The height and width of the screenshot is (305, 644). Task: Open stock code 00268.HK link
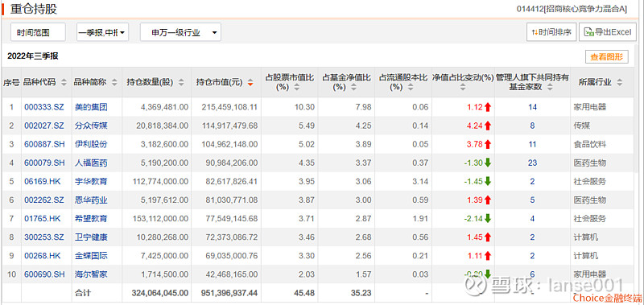pyautogui.click(x=43, y=256)
